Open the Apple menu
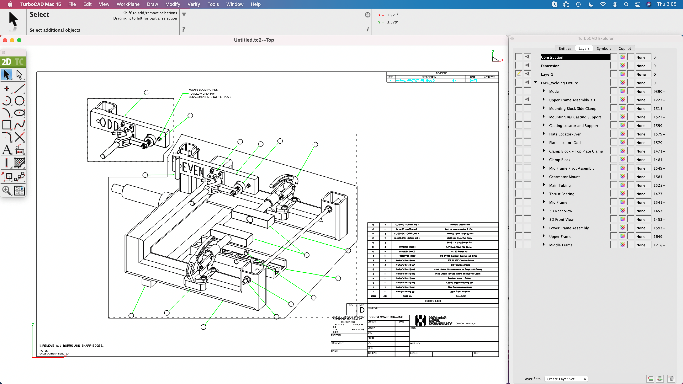Viewport: 683px width, 384px height. point(10,4)
